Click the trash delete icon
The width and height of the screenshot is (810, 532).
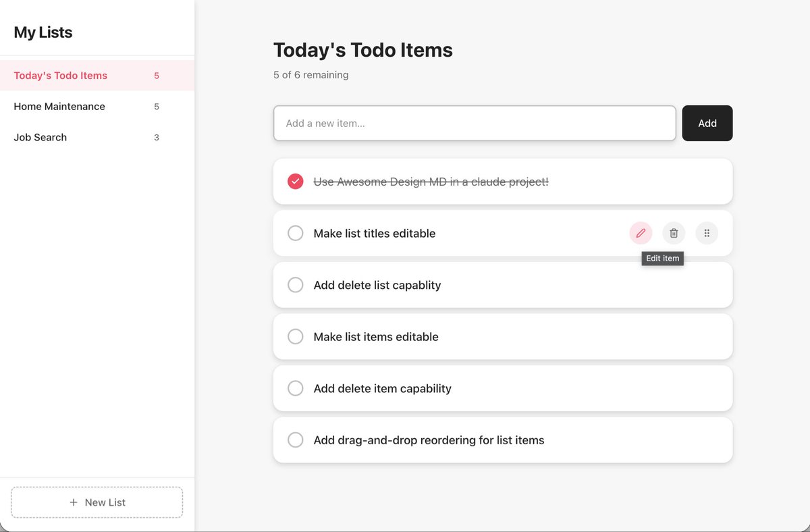[674, 233]
